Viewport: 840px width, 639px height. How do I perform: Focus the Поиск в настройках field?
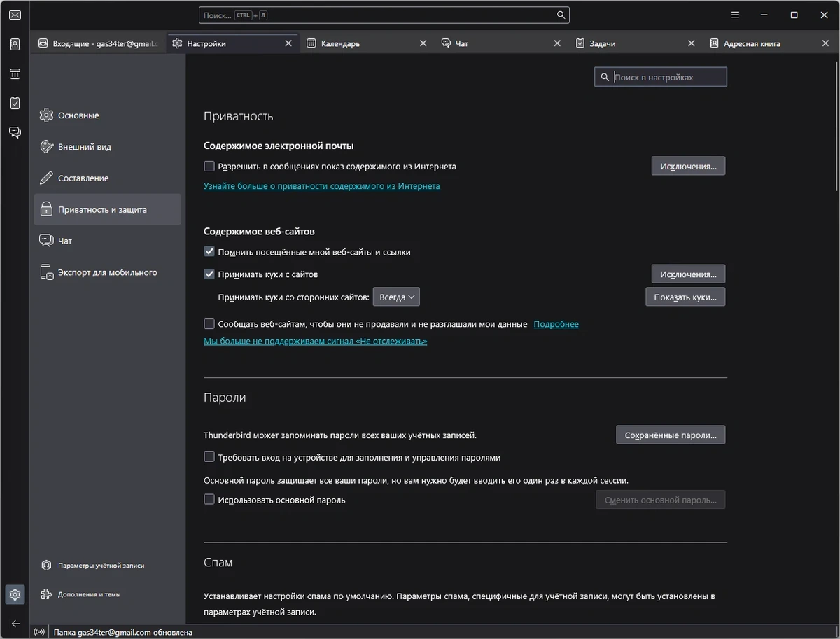click(x=661, y=77)
